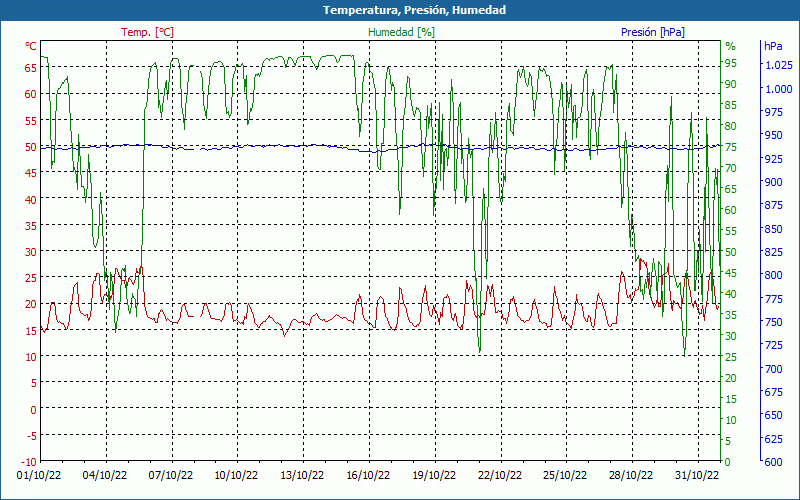Click the -5 value on temperature axis
Image resolution: width=800 pixels, height=500 pixels.
(x=31, y=436)
